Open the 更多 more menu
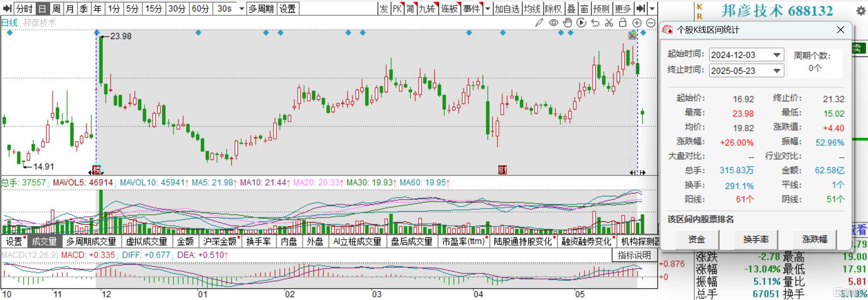Image resolution: width=868 pixels, height=300 pixels. coord(623,9)
